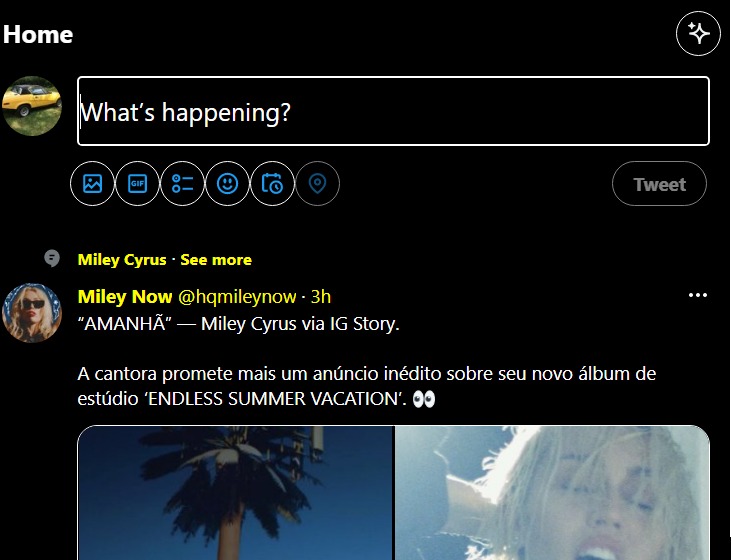
Task: Click the topic speech bubble icon
Action: [52, 258]
